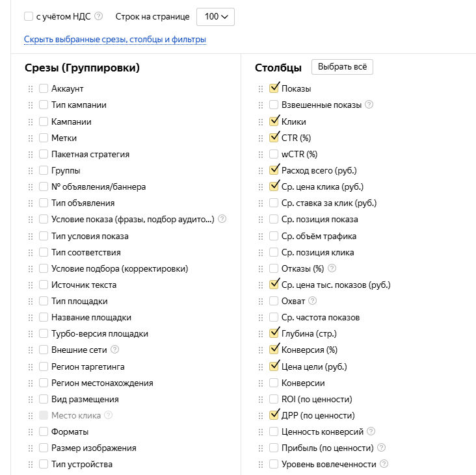The image size is (476, 475).
Task: Click drag handle icon for "Аккаунт" row
Action: tap(30, 89)
